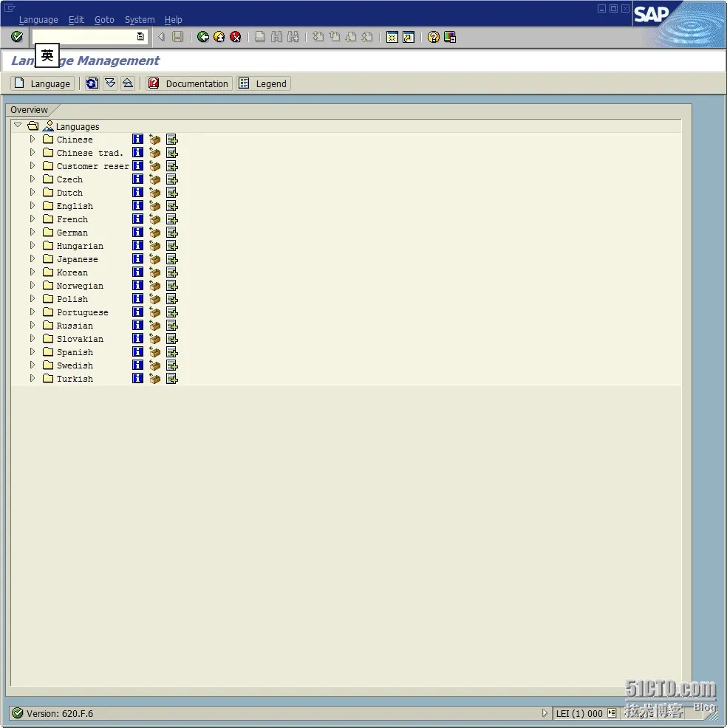
Task: Click the Previous Page icon
Action: (x=335, y=37)
